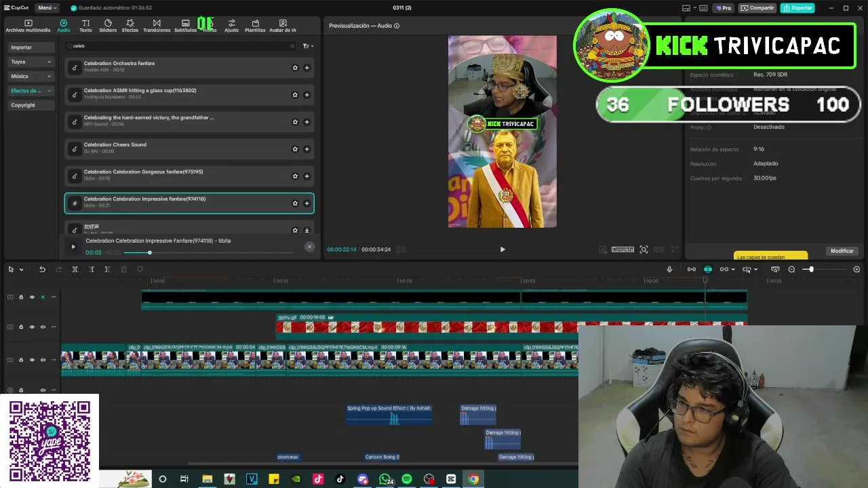Open the Copyright section
The width and height of the screenshot is (868, 488).
click(x=31, y=105)
